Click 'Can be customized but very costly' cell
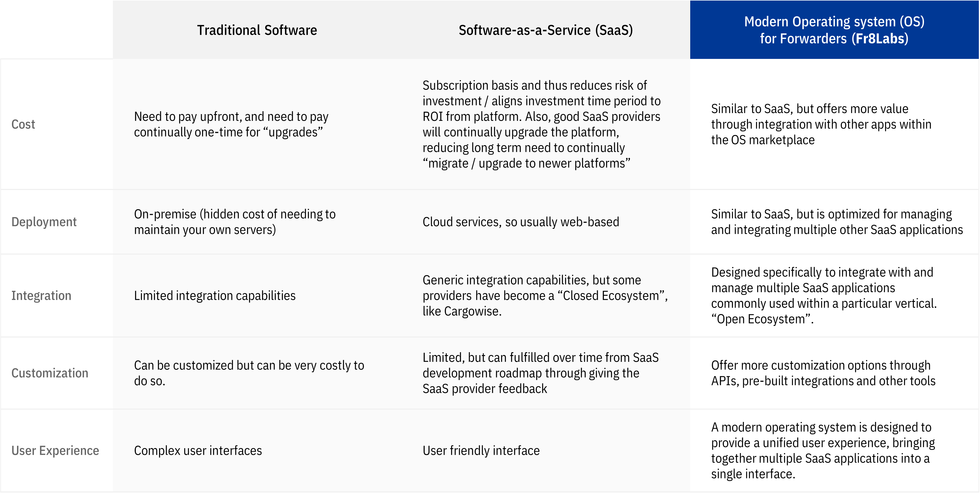Viewport: 980px width, 493px height. [249, 373]
